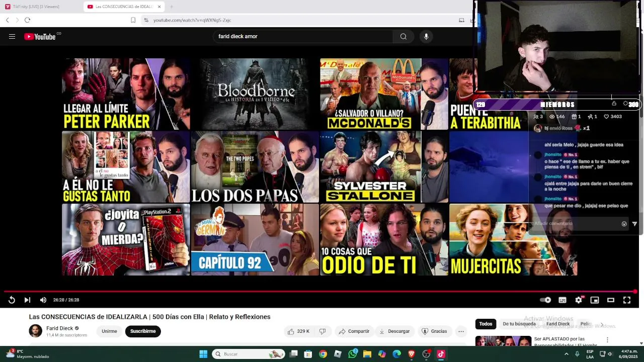Screen dimensions: 644x362
Task: Share the video via Compartir
Action: pyautogui.click(x=354, y=331)
